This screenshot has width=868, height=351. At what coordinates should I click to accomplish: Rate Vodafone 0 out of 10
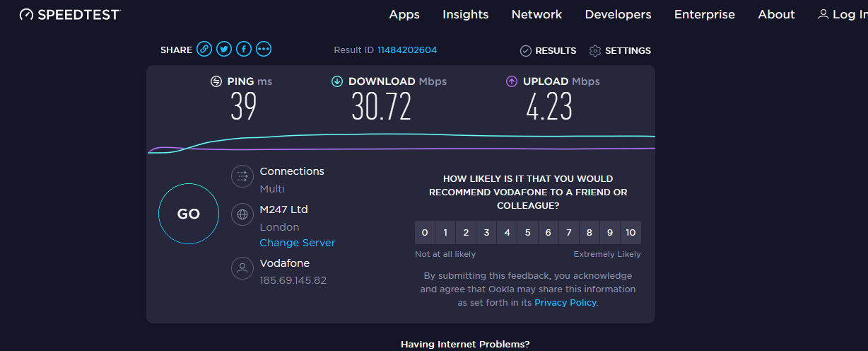pyautogui.click(x=425, y=232)
